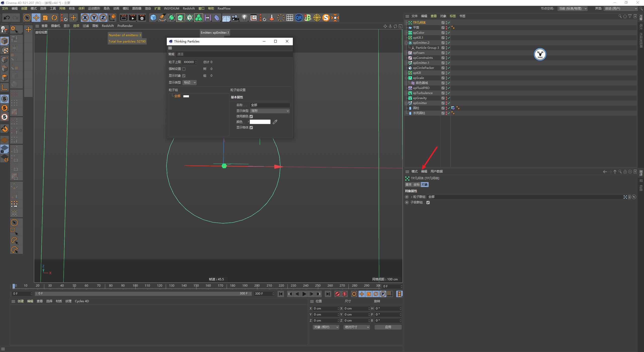
Task: Click the eyedropper beside the color field
Action: [x=275, y=122]
